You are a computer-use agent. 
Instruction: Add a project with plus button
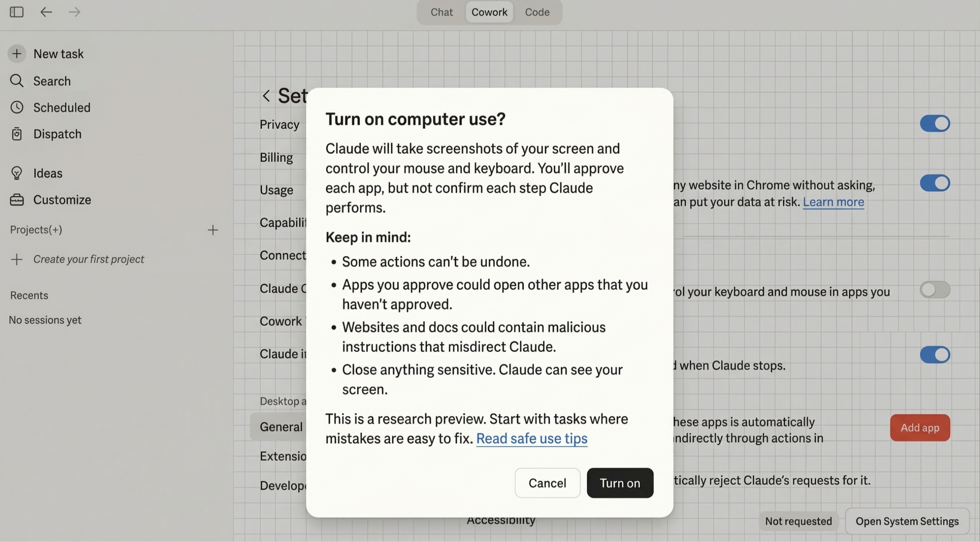(213, 230)
